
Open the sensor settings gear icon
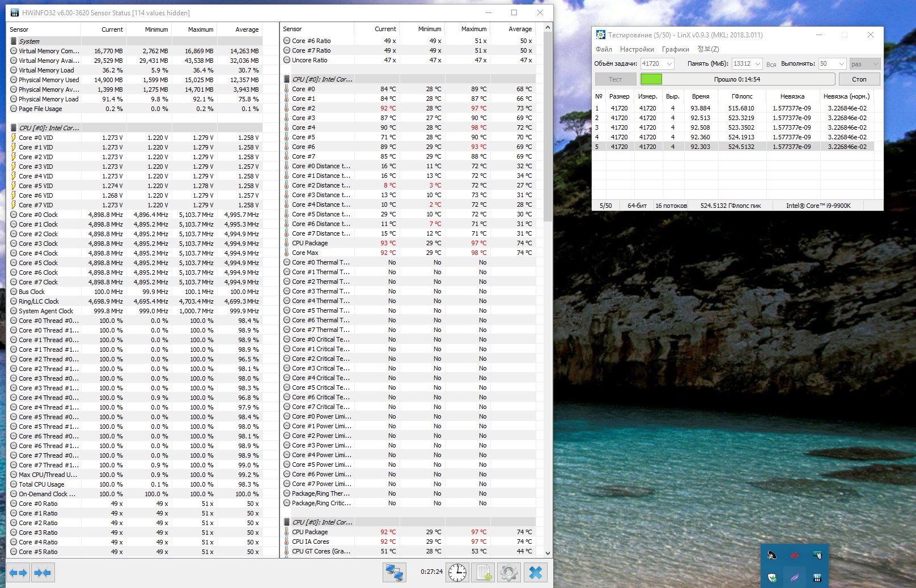pos(509,573)
